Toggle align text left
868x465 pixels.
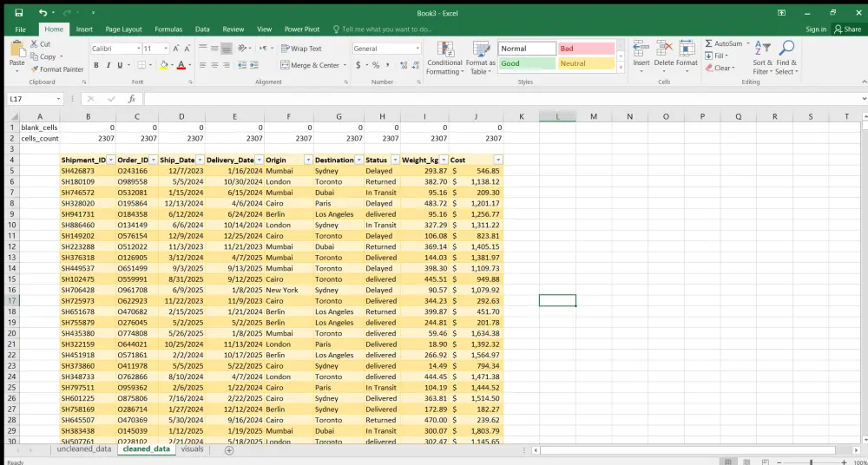coord(202,65)
